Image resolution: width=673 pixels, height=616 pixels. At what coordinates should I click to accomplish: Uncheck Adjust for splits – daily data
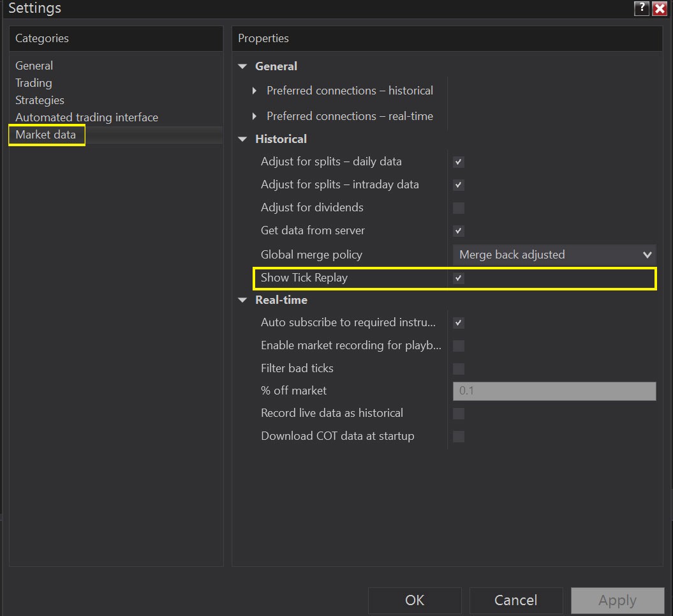[458, 162]
